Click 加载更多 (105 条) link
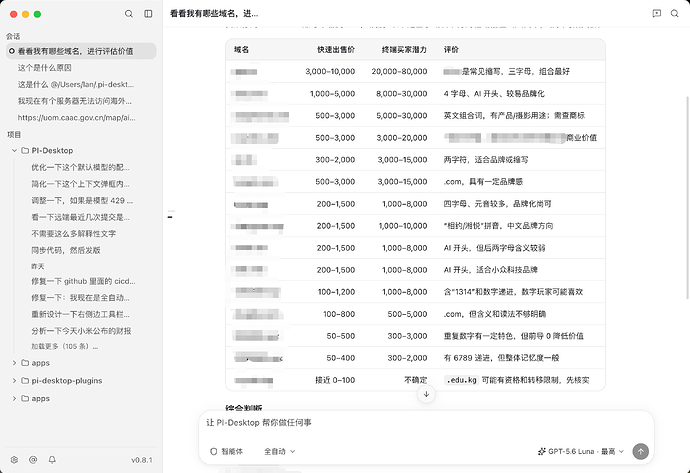This screenshot has width=690, height=473. (x=64, y=346)
